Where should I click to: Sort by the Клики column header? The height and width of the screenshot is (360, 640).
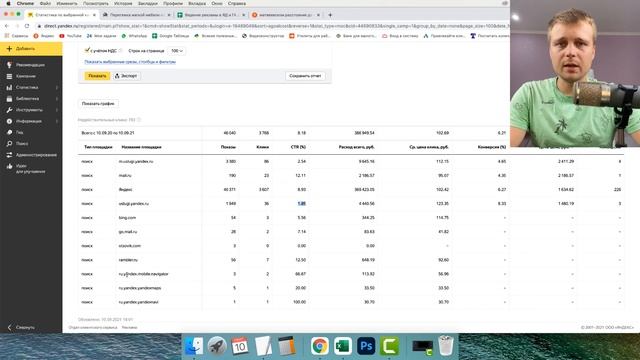tap(262, 147)
